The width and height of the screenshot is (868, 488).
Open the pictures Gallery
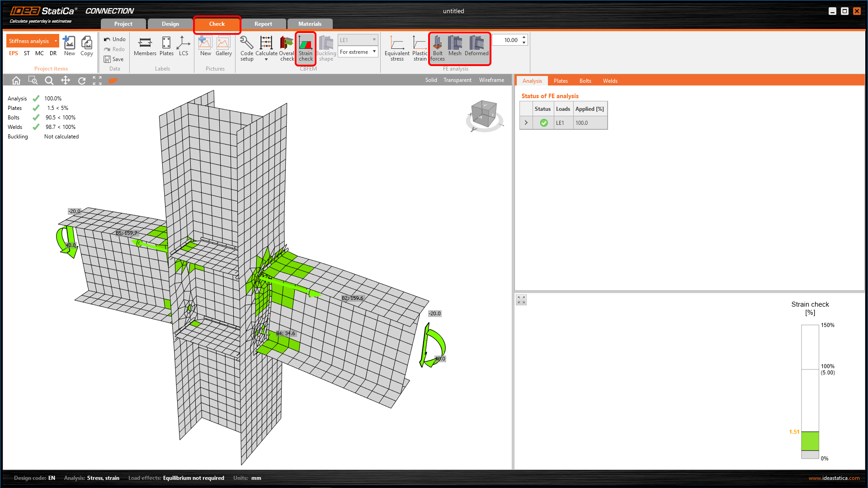click(x=223, y=46)
